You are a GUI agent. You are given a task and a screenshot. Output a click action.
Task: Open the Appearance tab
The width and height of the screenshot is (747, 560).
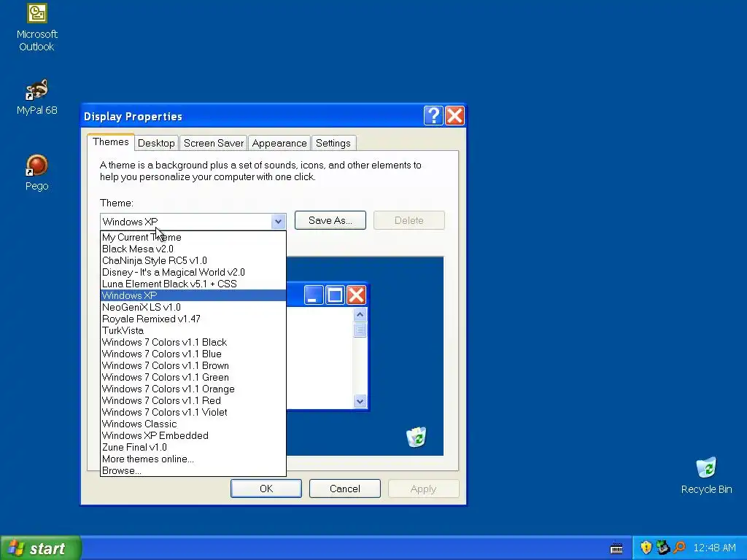click(x=279, y=143)
